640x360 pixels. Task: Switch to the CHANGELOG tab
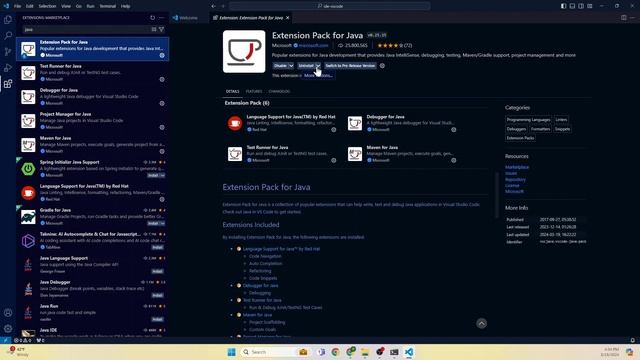[279, 91]
